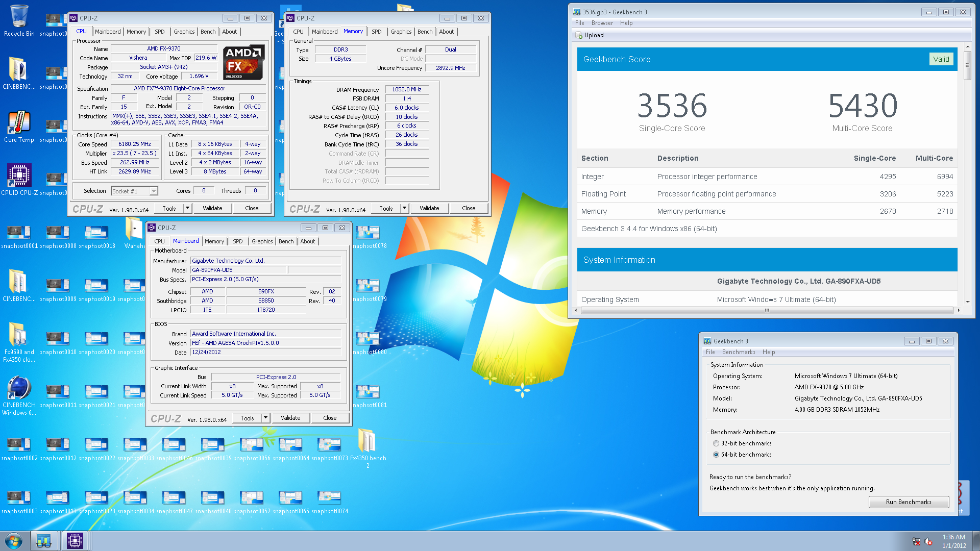980x551 pixels.
Task: Click the CPU-Z taskbar button
Action: (75, 541)
